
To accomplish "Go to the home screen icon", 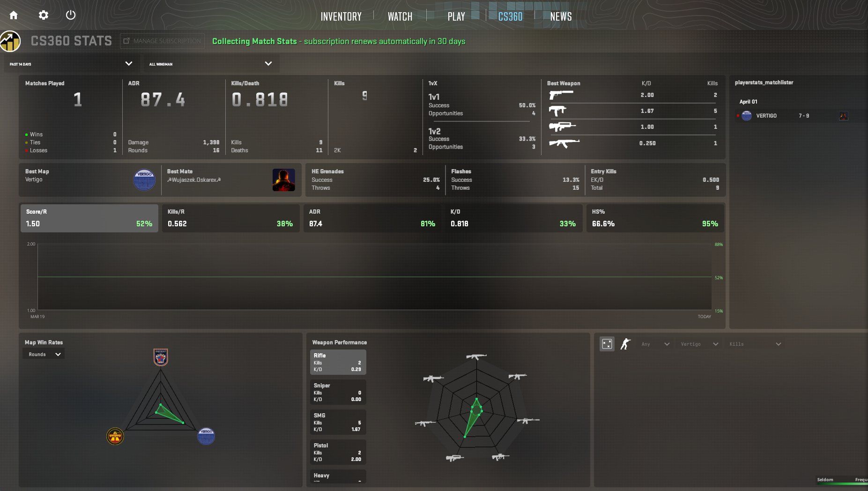I will pos(14,15).
